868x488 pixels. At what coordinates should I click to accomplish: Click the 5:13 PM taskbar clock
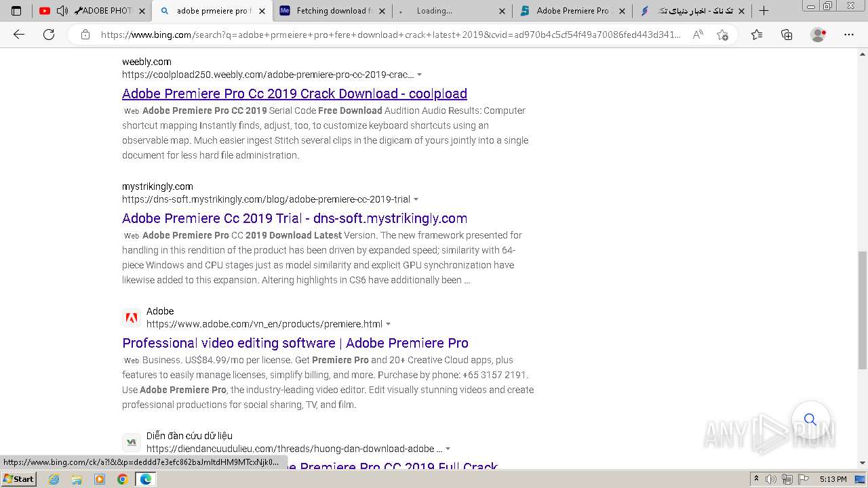coord(833,479)
